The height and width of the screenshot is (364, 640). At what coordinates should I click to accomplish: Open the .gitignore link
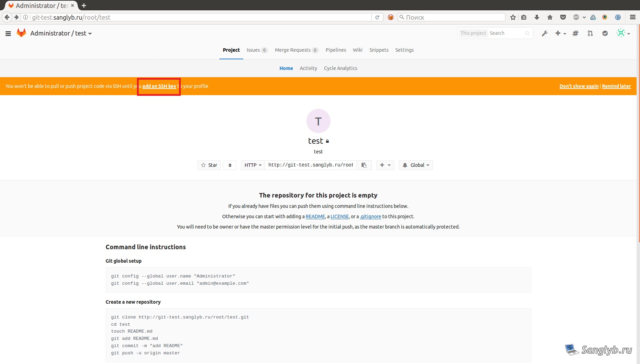pos(371,216)
